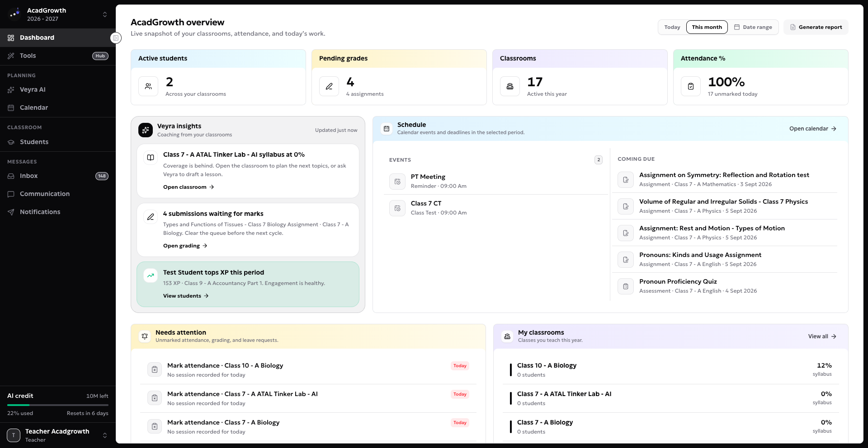868x448 pixels.
Task: Click the Needs attention bell icon
Action: (145, 336)
